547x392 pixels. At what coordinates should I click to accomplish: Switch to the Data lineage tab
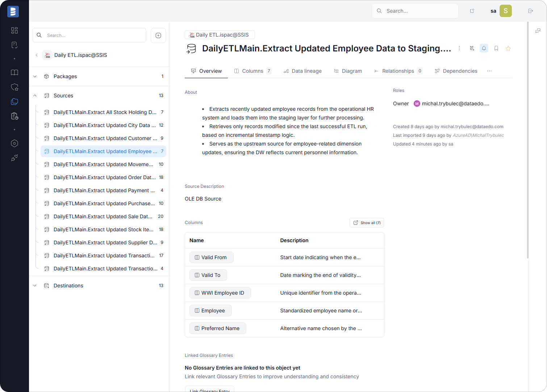click(306, 71)
